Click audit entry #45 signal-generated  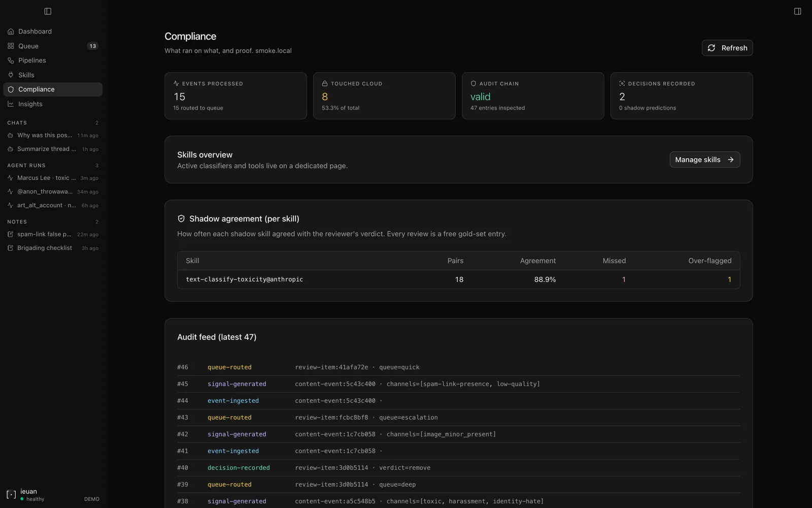point(459,384)
